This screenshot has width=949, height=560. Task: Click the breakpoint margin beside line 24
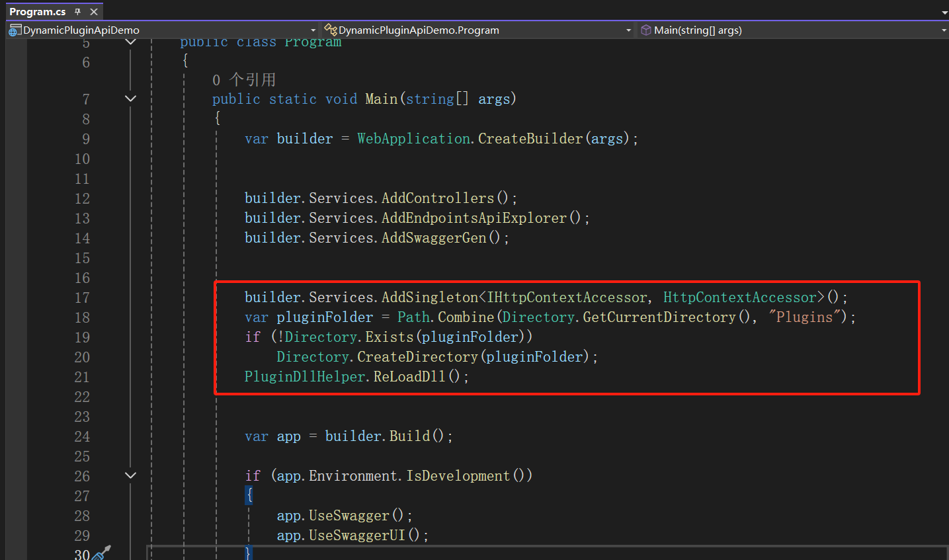point(16,436)
